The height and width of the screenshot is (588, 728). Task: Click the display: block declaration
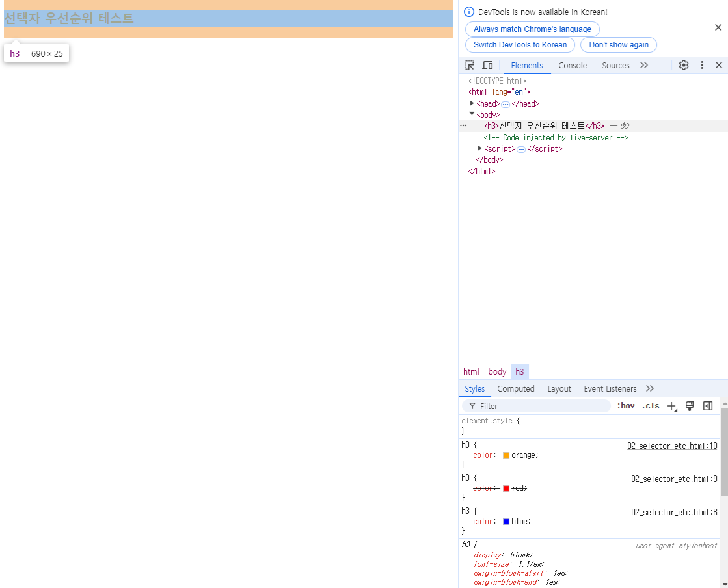click(503, 555)
